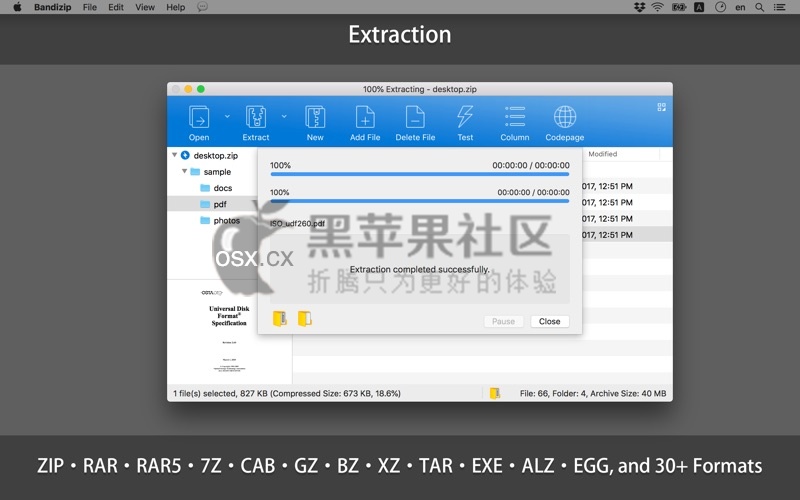Click the PDF preview thumbnail
Image resolution: width=800 pixels, height=500 pixels.
[x=230, y=331]
